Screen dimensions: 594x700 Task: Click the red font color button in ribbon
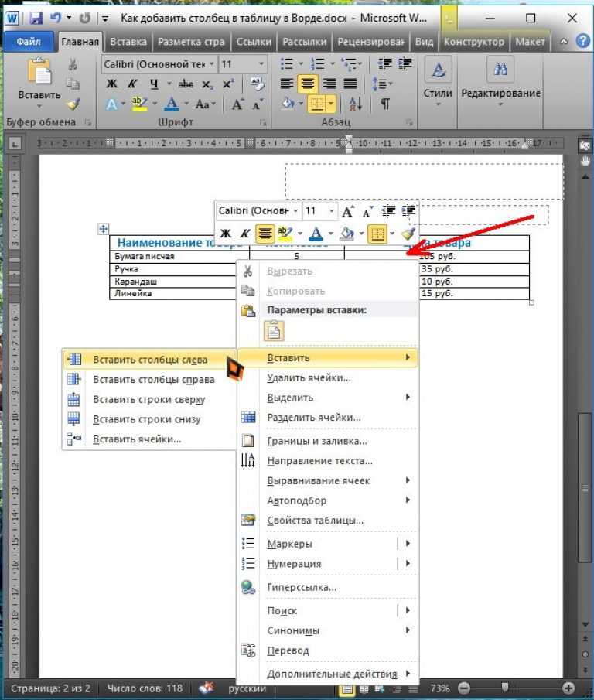172,104
